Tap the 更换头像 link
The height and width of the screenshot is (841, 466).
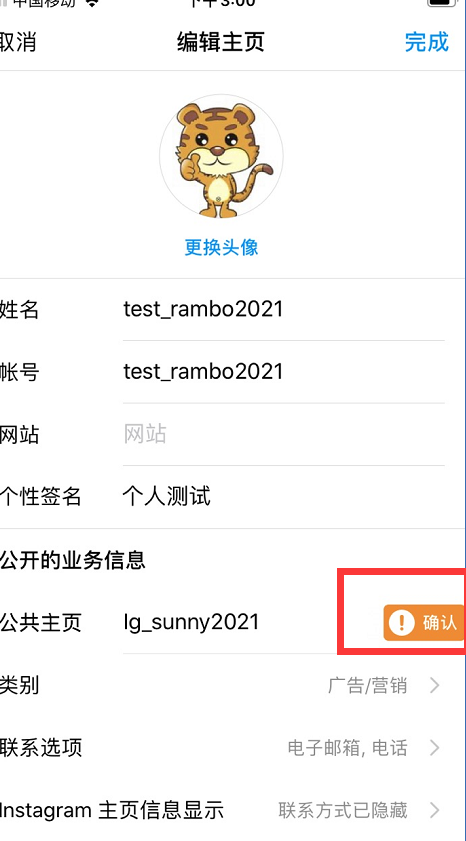point(221,247)
